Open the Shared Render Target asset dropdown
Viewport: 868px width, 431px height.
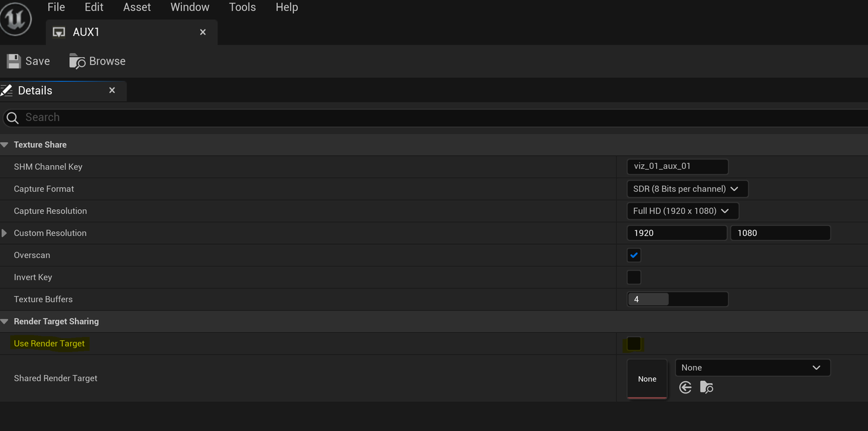point(752,368)
